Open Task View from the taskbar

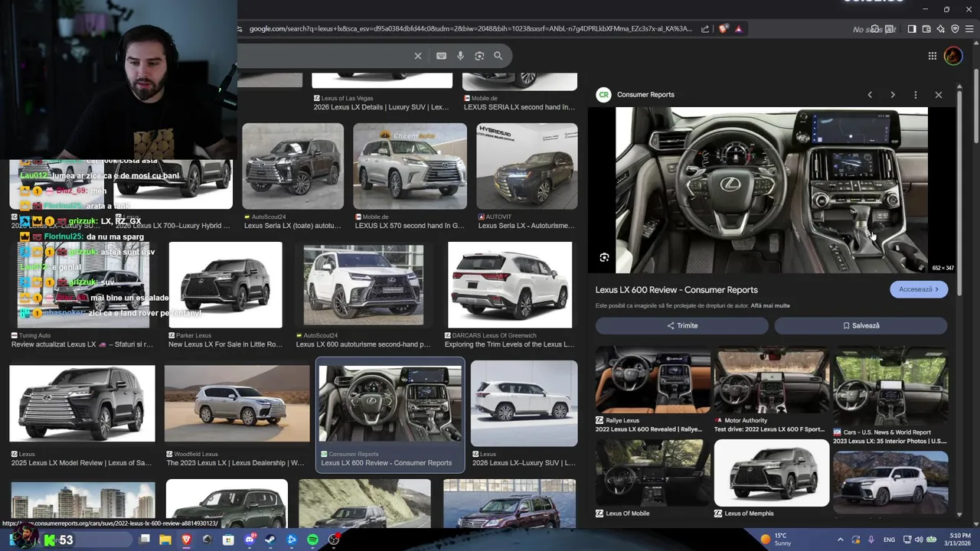[145, 540]
